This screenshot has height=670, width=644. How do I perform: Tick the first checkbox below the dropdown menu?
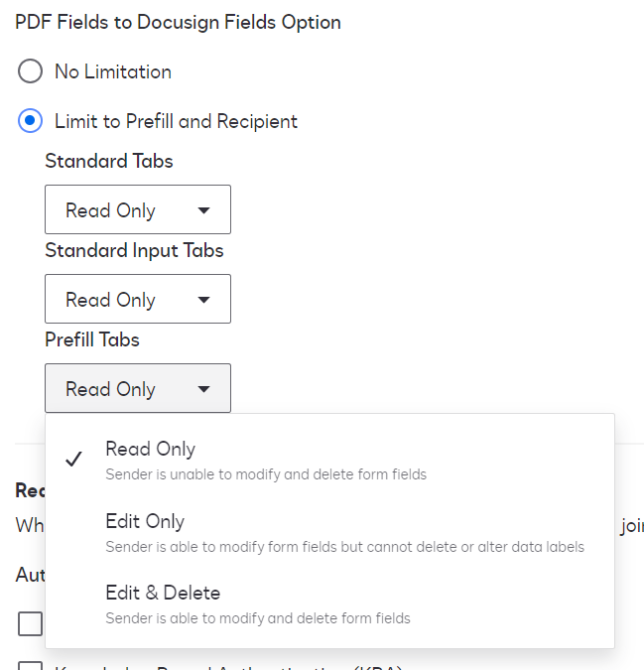click(x=31, y=623)
